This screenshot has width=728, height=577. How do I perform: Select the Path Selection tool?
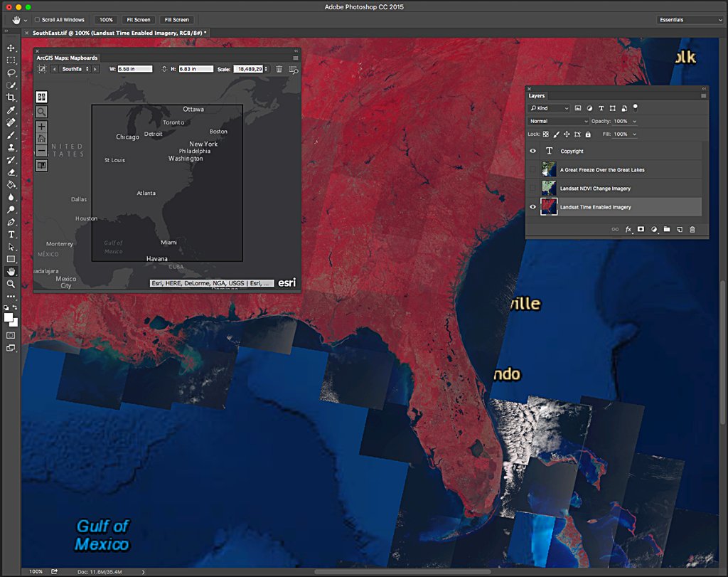pos(11,247)
